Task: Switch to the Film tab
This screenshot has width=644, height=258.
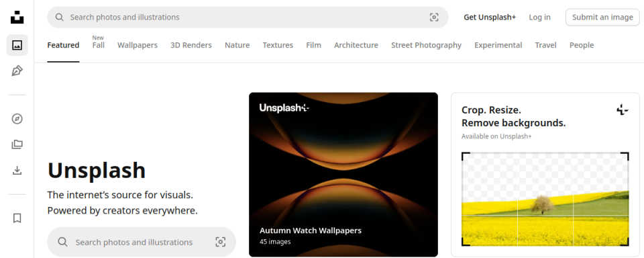Action: [314, 45]
